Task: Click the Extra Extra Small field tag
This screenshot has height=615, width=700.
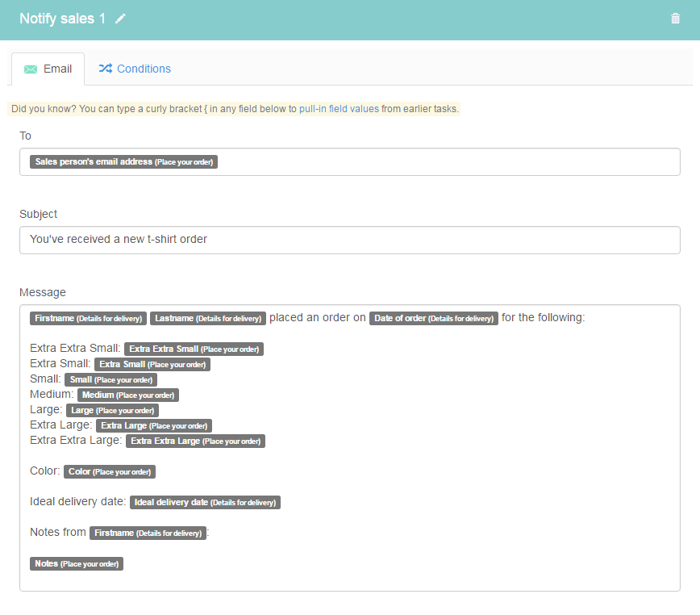Action: [194, 349]
